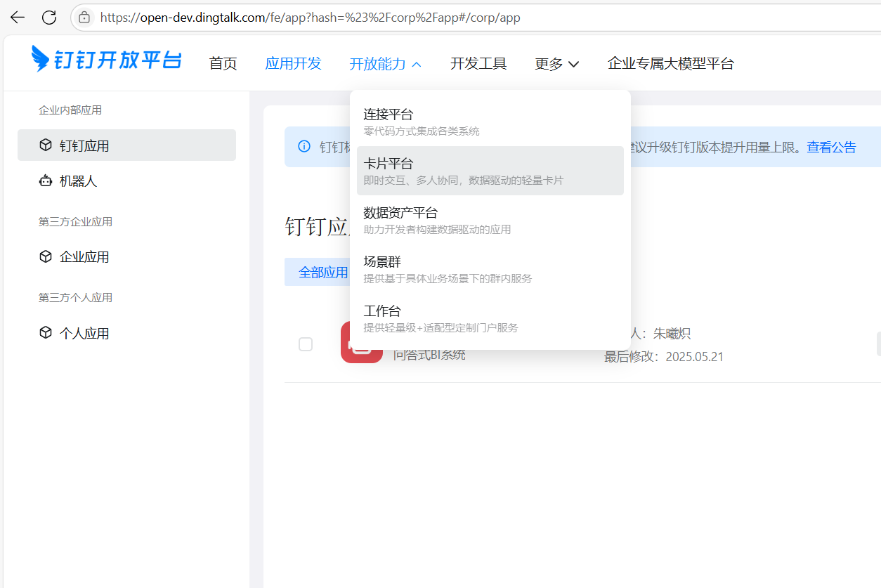Select 卡片平台 from the dropdown

490,171
